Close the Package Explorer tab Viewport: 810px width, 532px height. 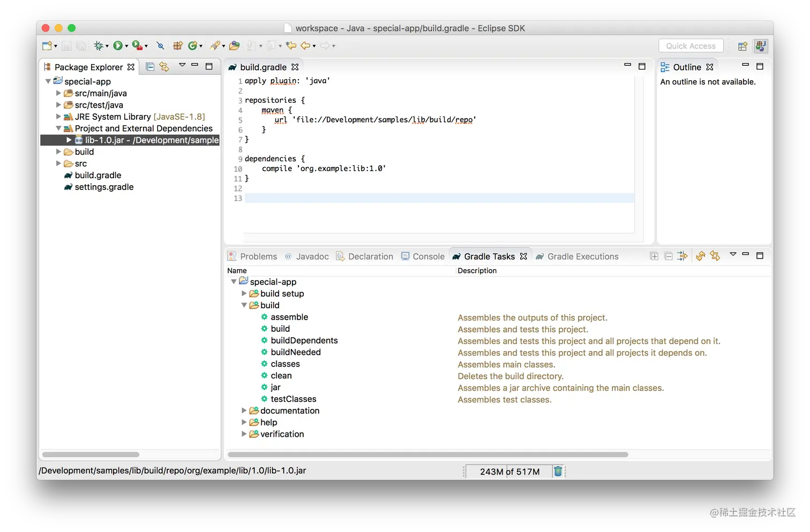131,67
